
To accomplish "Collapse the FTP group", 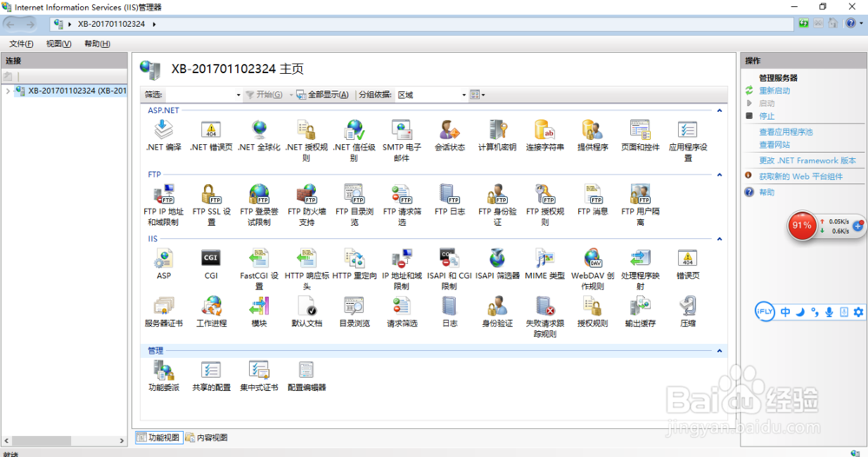I will click(x=719, y=175).
